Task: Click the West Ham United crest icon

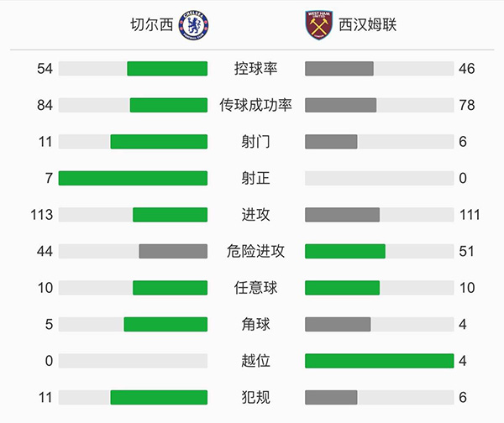Action: (318, 24)
